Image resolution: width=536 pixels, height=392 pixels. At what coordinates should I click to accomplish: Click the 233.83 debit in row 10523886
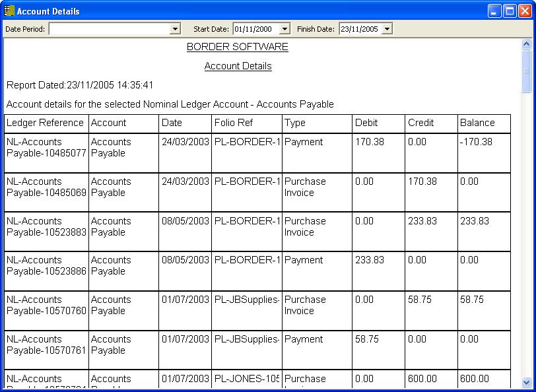click(370, 260)
